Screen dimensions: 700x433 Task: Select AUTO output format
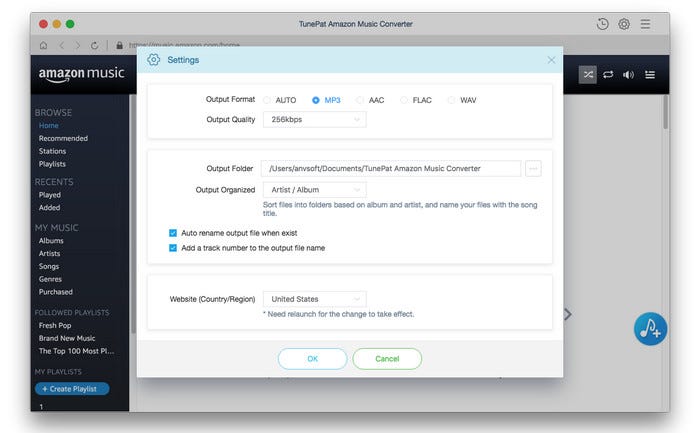(267, 100)
